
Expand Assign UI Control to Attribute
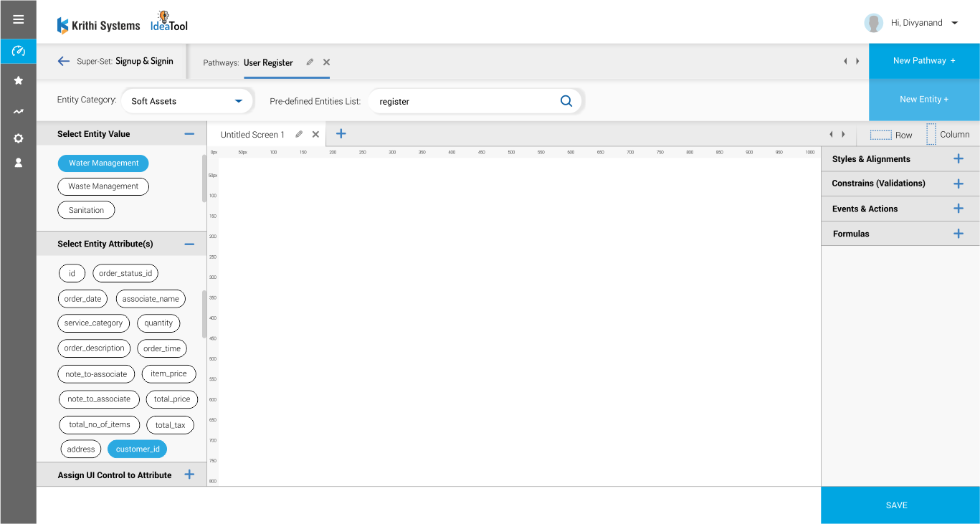[x=189, y=475]
